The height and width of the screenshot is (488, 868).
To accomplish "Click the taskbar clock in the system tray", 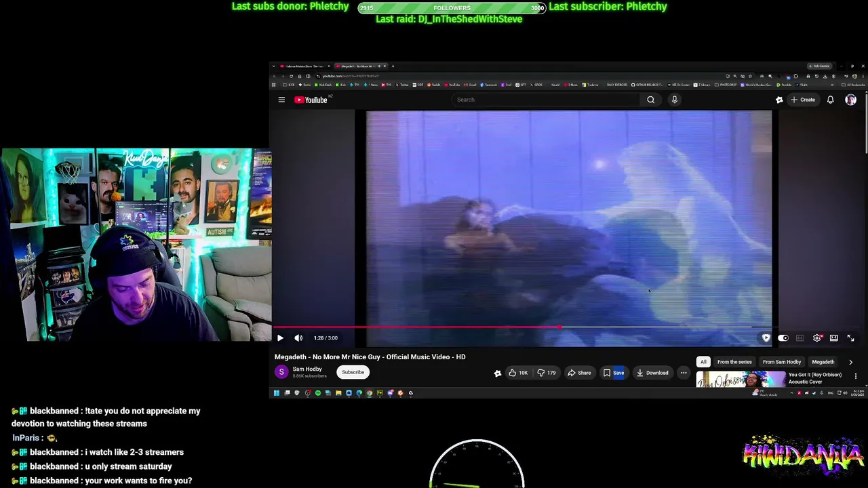I will [858, 392].
